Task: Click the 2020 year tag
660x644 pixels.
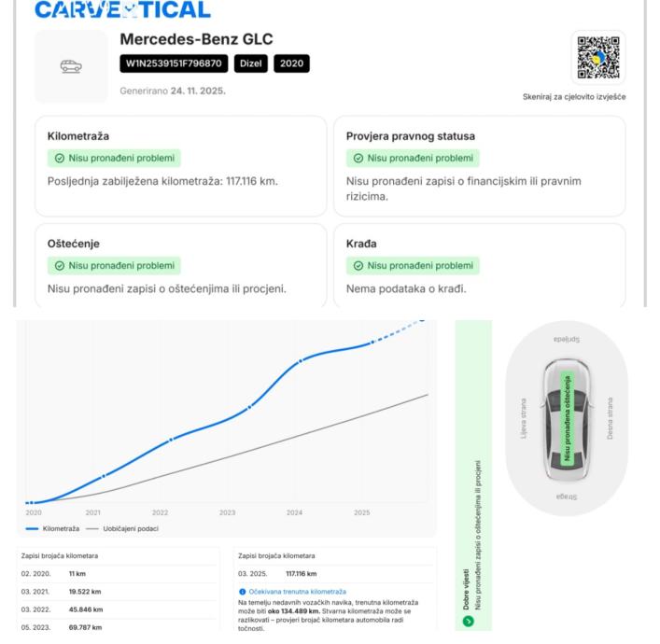Action: click(x=291, y=63)
